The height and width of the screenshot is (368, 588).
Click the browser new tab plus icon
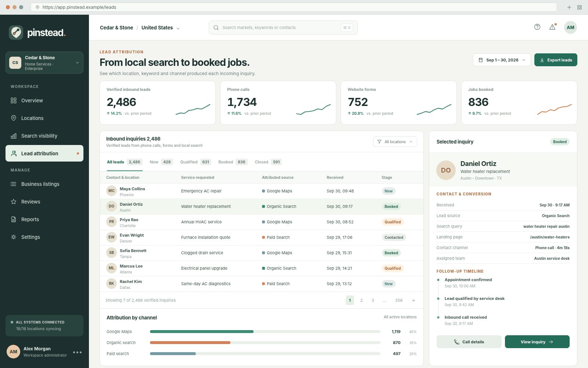[x=569, y=7]
